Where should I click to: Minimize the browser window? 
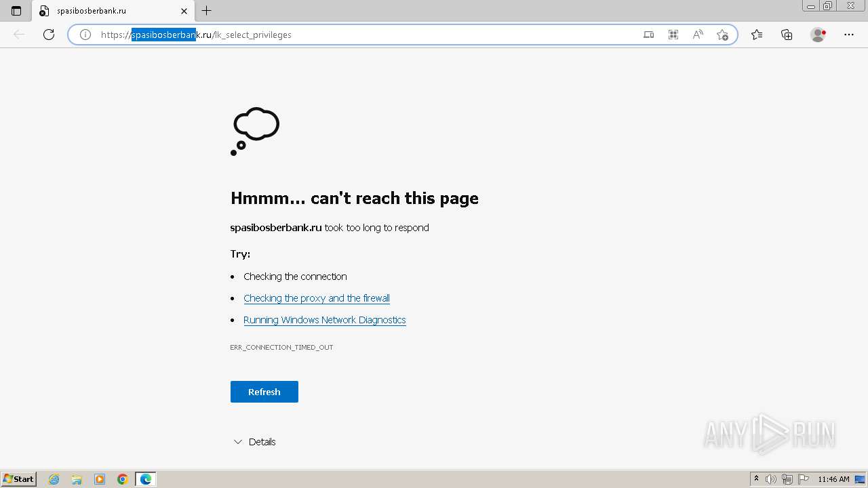click(811, 6)
